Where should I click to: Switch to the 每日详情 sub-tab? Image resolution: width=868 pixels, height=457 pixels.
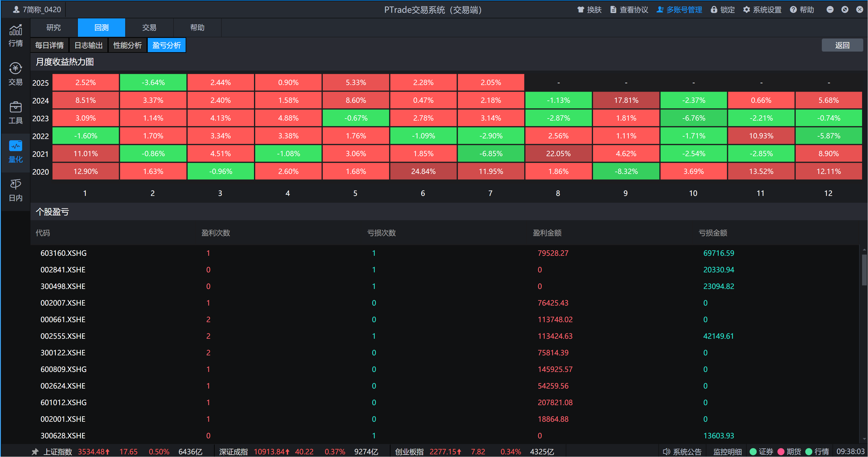(49, 45)
